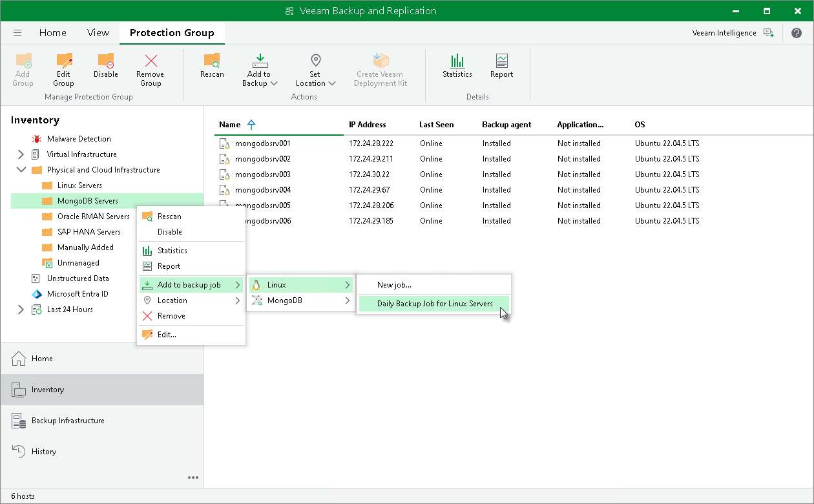
Task: Open Statistics from the ribbon toolbar
Action: (457, 62)
